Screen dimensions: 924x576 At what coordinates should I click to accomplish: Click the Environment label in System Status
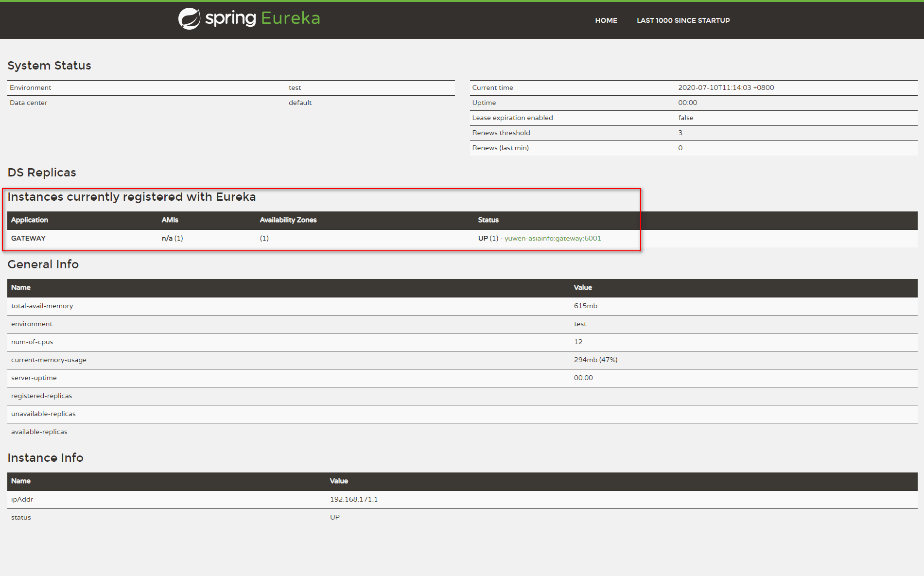31,87
